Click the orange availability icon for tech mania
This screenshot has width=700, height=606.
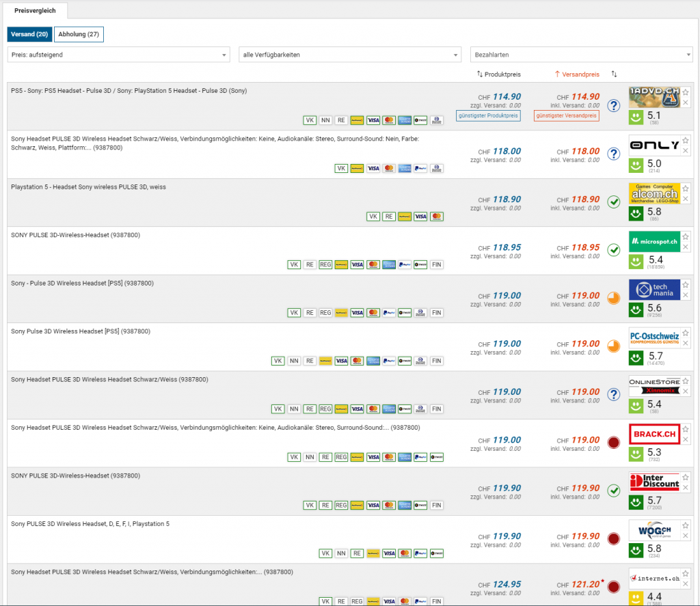[613, 298]
